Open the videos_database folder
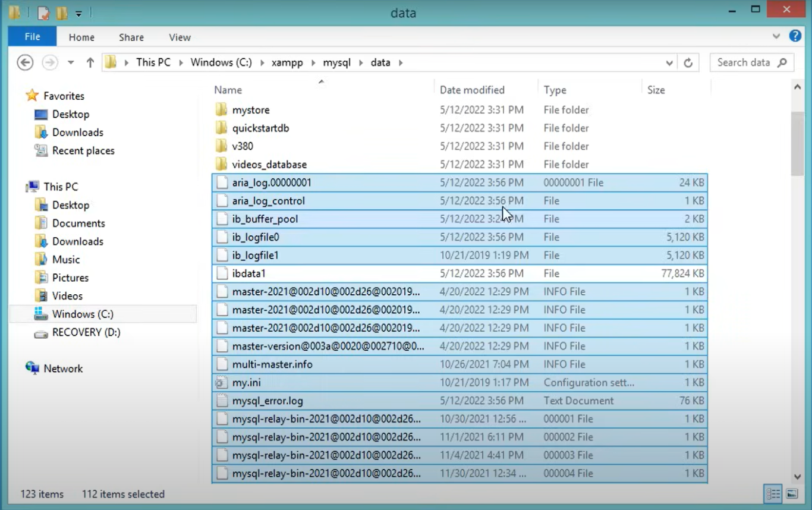The image size is (812, 510). (x=269, y=164)
